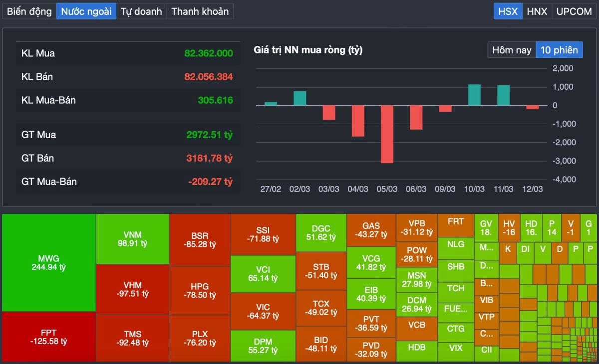Select the GAS -43.27 tỷ tile

pos(371,230)
